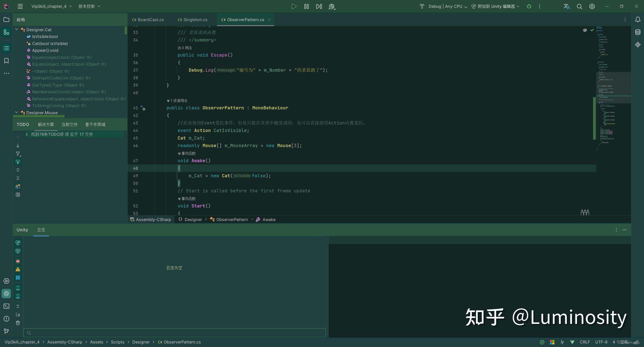
Task: Toggle error filtering in the Unity log panel
Action: [18, 261]
